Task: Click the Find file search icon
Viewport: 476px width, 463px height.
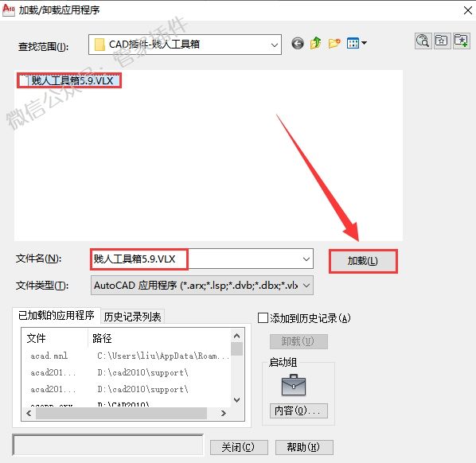Action: tap(423, 41)
